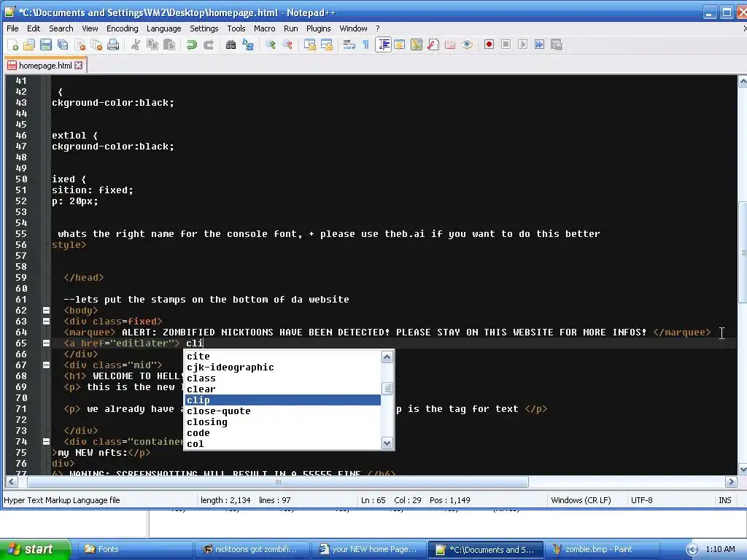Viewport: 747px width, 560px height.
Task: Collapse the fold at line 63 div fixed
Action: tap(46, 322)
